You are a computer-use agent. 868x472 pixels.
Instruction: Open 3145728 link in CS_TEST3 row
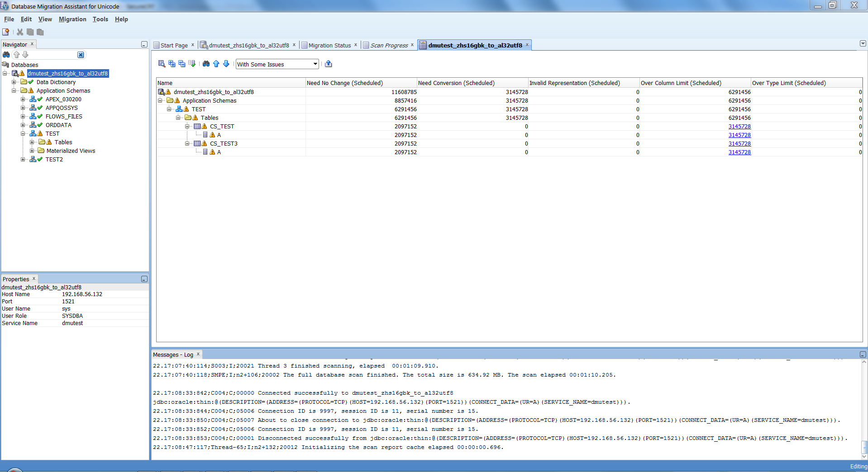pos(739,143)
